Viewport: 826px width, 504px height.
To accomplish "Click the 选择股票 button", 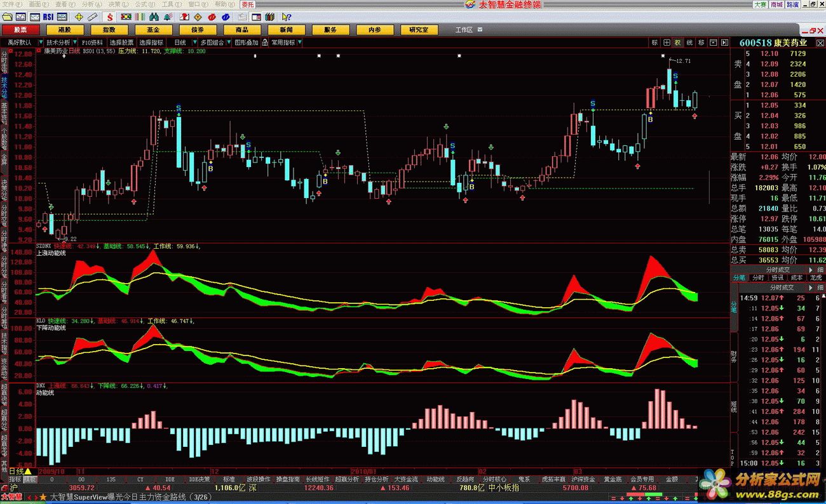I will pyautogui.click(x=121, y=43).
